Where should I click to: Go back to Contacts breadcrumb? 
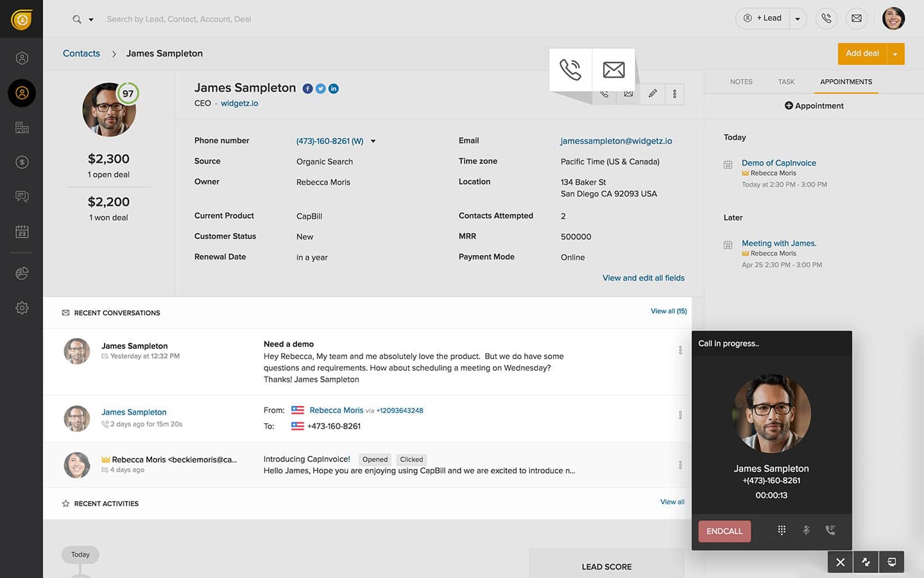click(x=81, y=53)
